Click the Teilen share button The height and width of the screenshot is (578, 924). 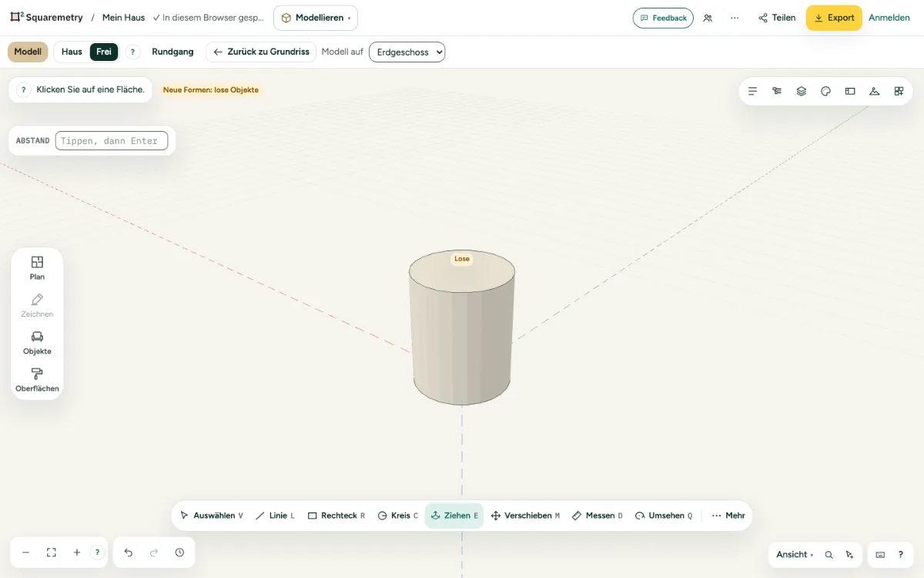pyautogui.click(x=777, y=18)
